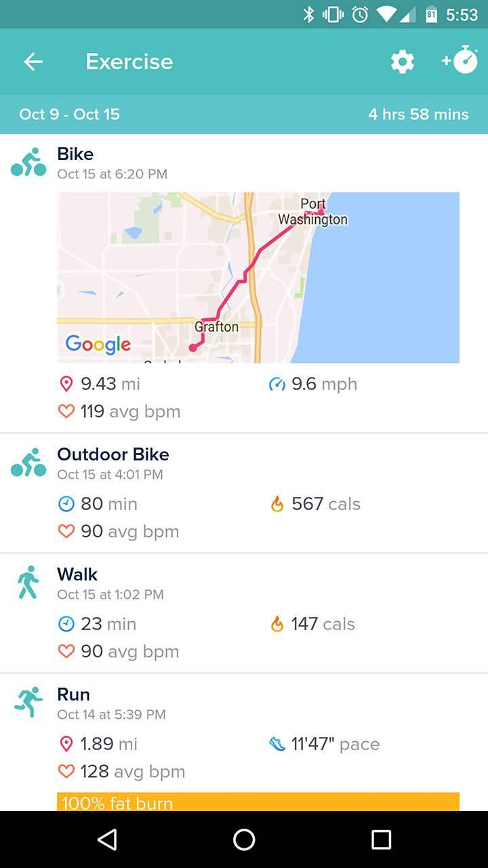
Task: Open exercise settings gear icon
Action: pyautogui.click(x=402, y=62)
